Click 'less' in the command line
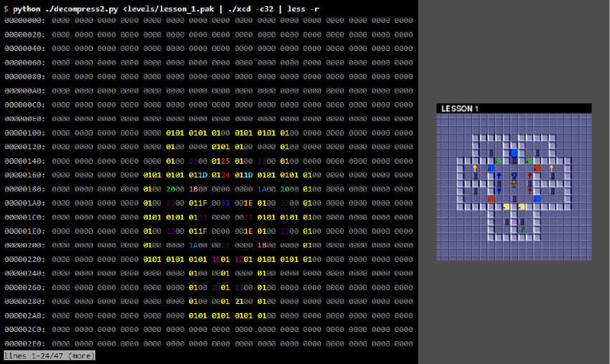Screen dimensions: 610x364 point(296,9)
